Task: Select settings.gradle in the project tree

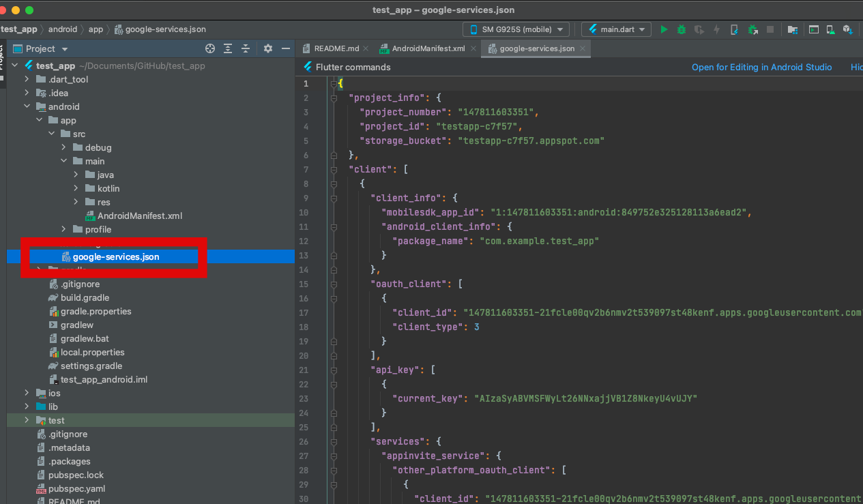Action: click(91, 366)
